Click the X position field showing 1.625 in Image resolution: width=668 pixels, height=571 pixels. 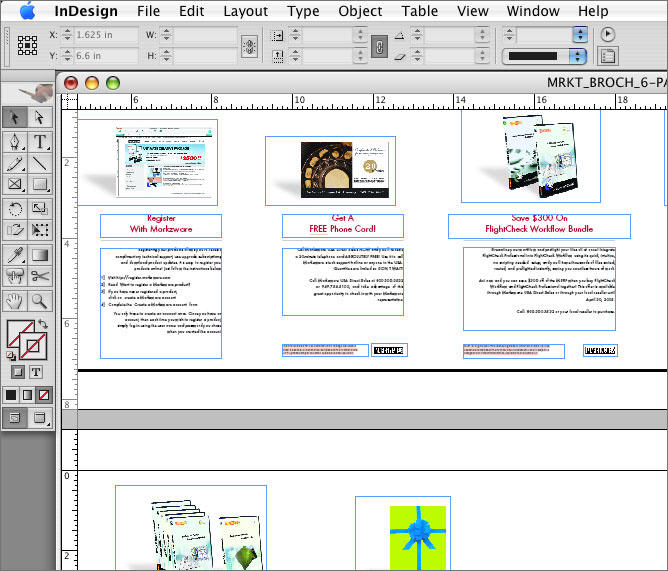pos(106,35)
